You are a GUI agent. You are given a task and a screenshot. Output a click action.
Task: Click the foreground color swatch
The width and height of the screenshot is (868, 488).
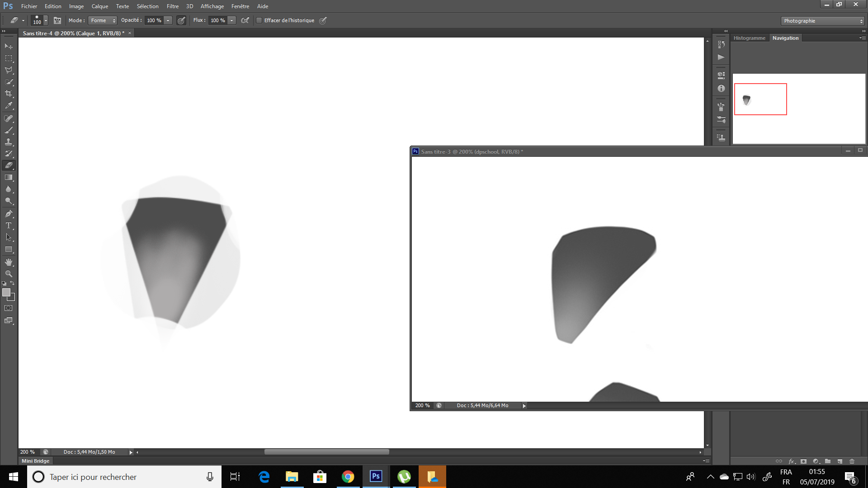pos(6,292)
